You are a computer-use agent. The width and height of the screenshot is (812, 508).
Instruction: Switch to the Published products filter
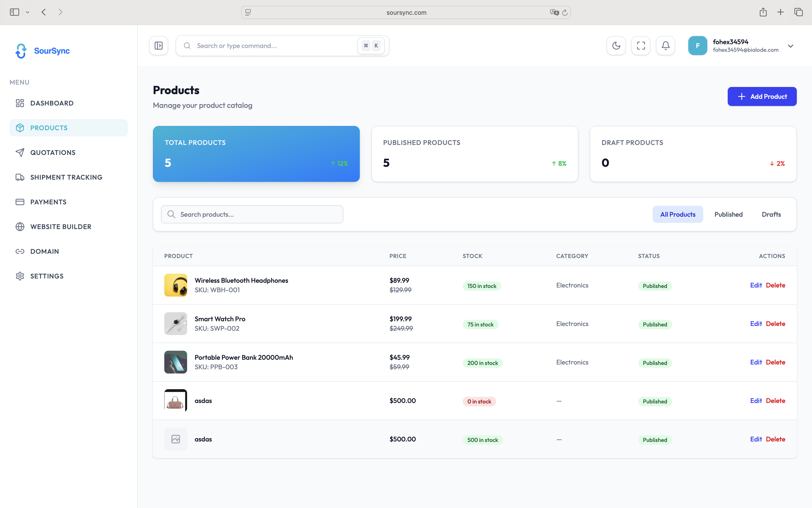pos(728,214)
